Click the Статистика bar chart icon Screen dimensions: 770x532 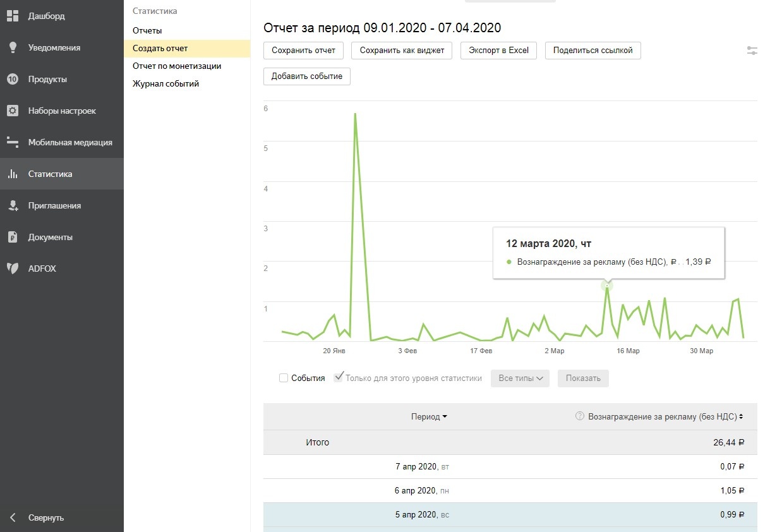pos(13,174)
